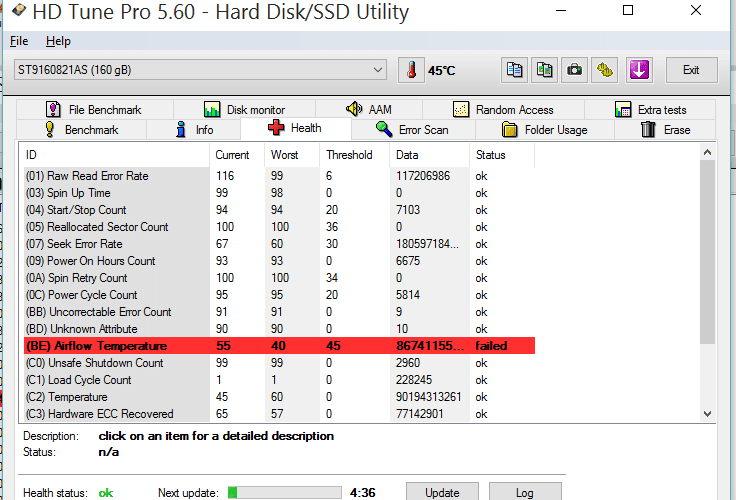736x500 pixels.
Task: Click the Log button
Action: point(525,492)
